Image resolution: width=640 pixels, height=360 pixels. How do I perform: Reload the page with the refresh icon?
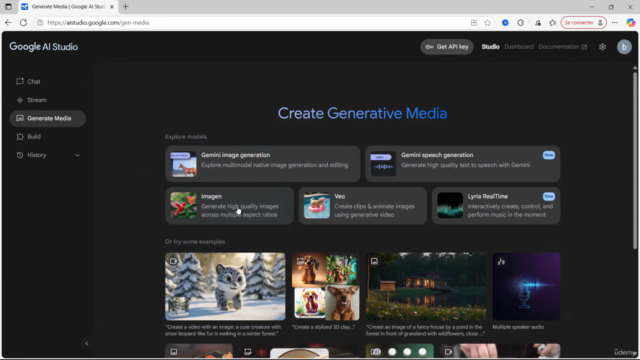tap(23, 23)
